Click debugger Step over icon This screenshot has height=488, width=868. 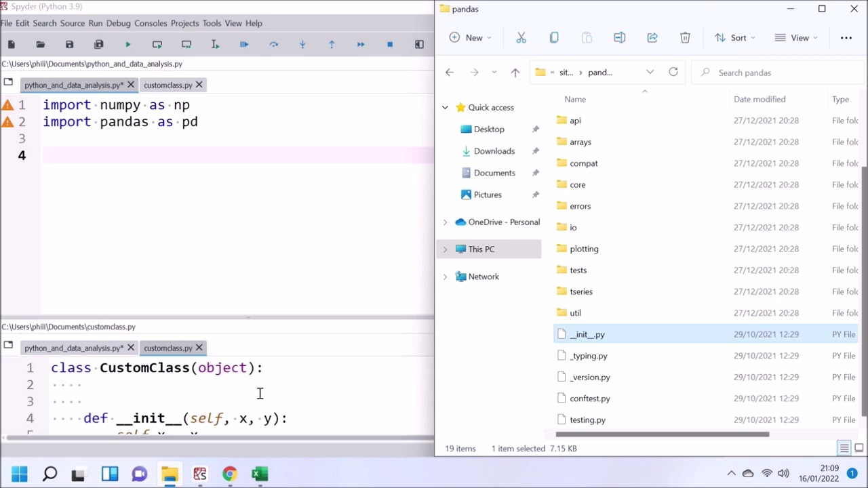click(x=274, y=45)
